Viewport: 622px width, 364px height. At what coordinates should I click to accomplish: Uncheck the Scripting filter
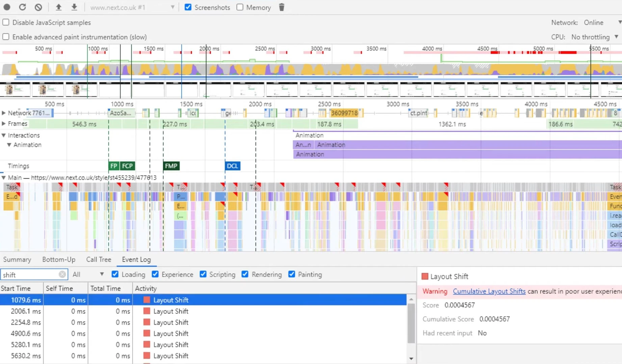coord(203,274)
